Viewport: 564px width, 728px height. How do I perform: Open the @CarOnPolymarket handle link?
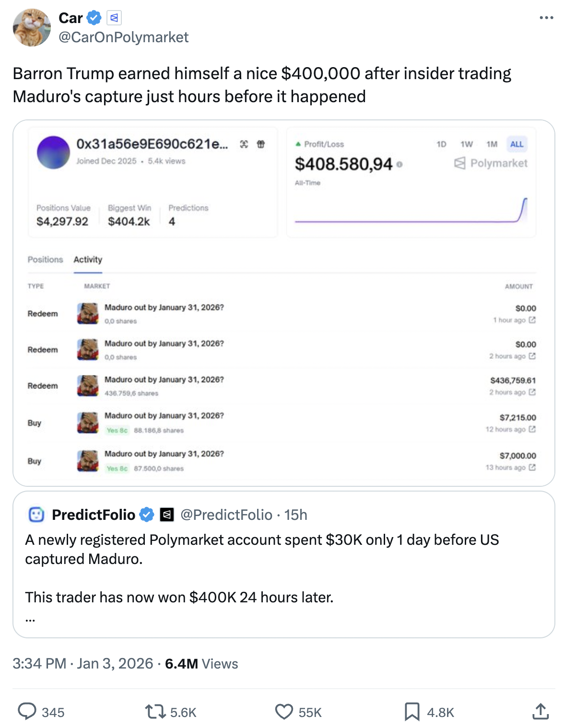pos(124,37)
